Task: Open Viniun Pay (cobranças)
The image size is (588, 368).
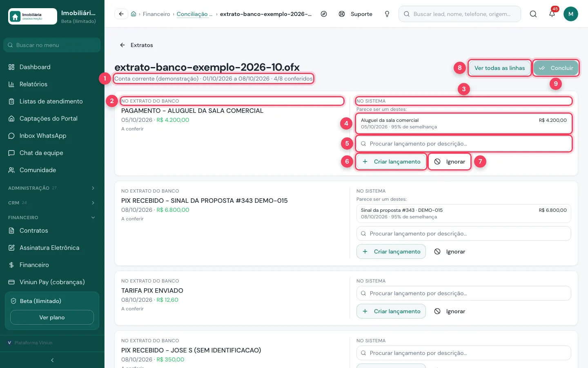Action: coord(52,282)
